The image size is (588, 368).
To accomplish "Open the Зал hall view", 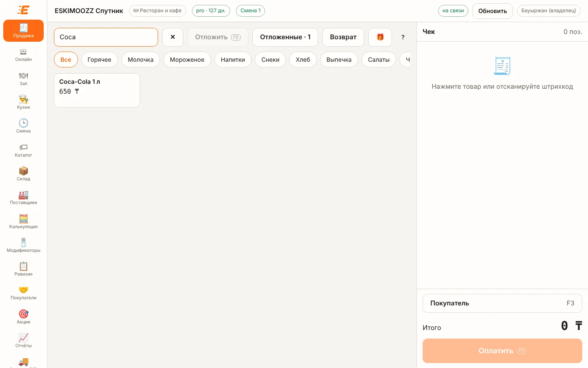I will (x=23, y=79).
